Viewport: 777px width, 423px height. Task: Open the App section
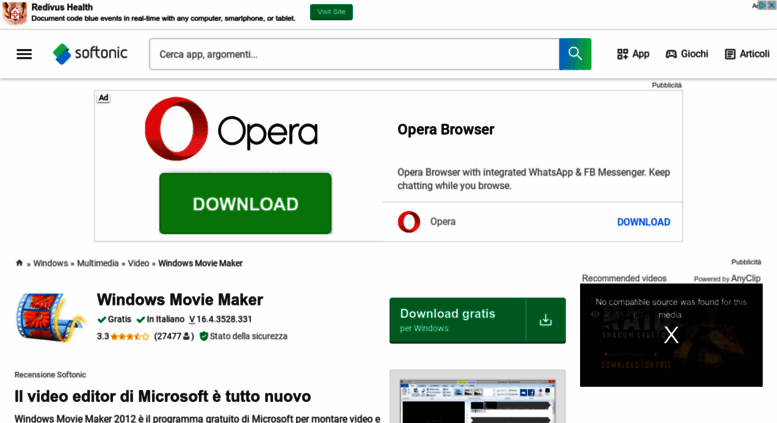coord(633,54)
